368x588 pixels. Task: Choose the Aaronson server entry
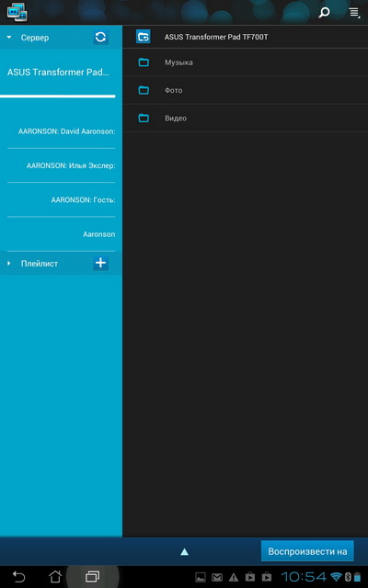(x=62, y=234)
